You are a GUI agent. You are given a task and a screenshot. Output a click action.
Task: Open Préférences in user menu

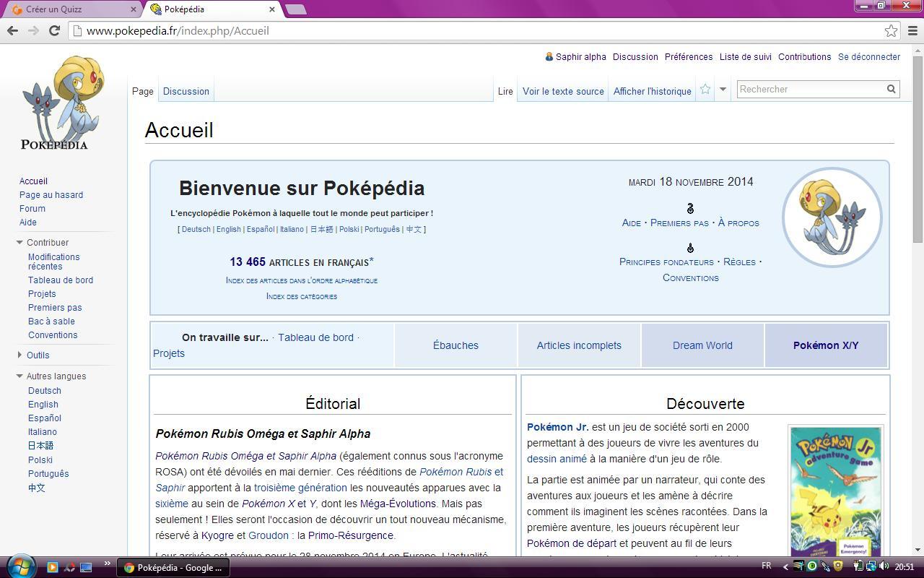689,56
